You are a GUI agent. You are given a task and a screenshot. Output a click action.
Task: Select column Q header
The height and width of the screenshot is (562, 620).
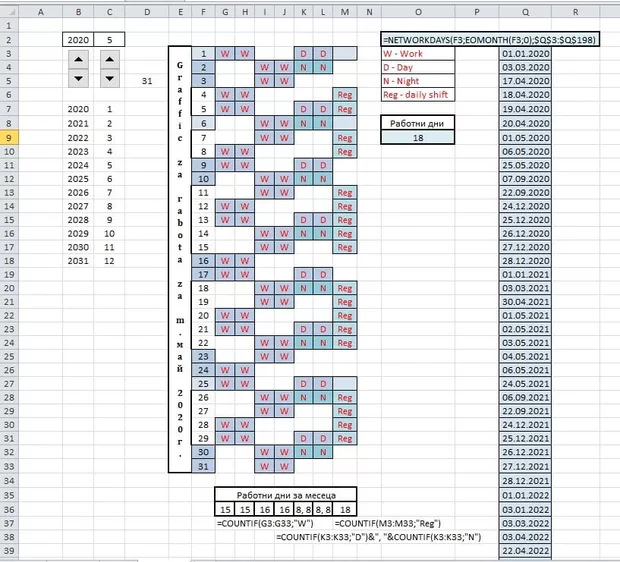click(525, 12)
